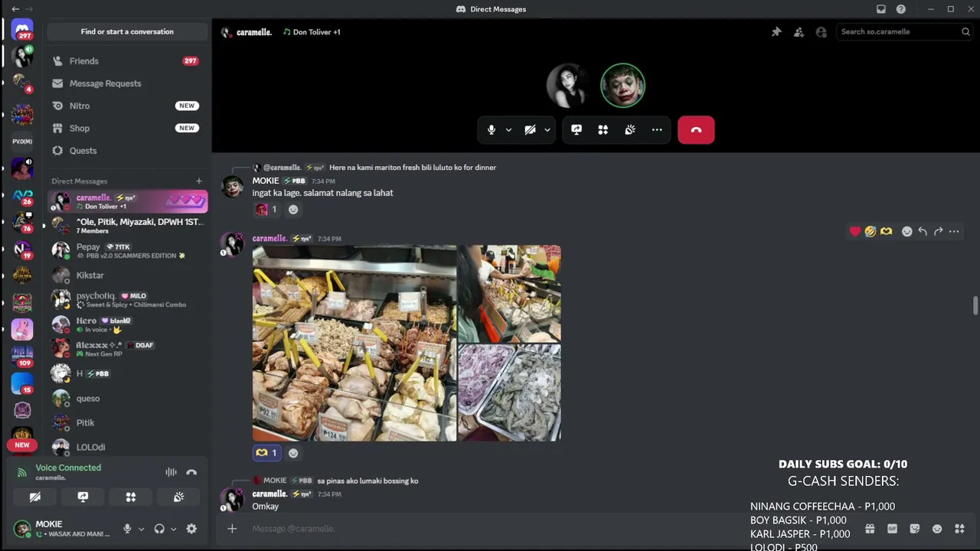React with the red heart emoji
The image size is (980, 551).
tap(855, 231)
